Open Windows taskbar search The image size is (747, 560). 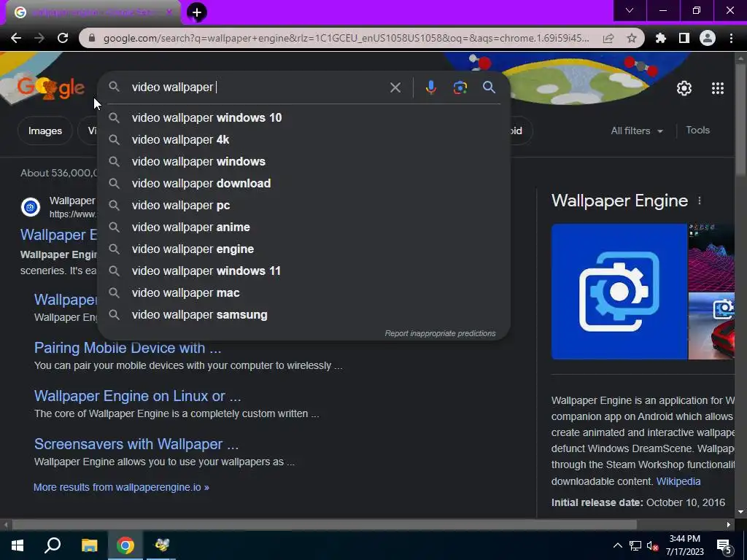pos(53,545)
